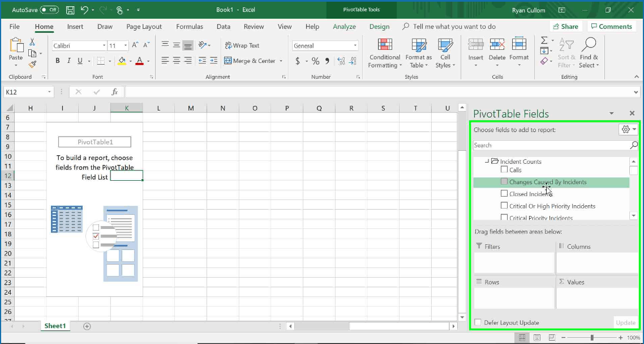Collapse the Incident Counts folder
Screen dimensions: 644x344
coord(487,162)
